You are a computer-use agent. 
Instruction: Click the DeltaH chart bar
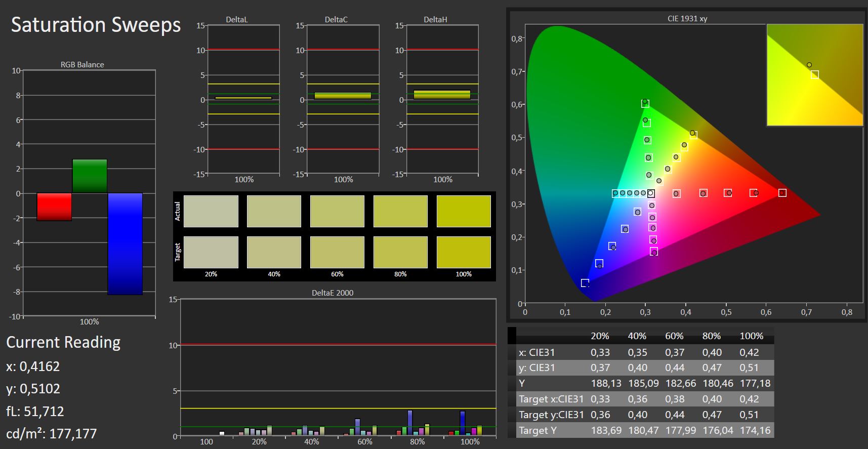[442, 95]
